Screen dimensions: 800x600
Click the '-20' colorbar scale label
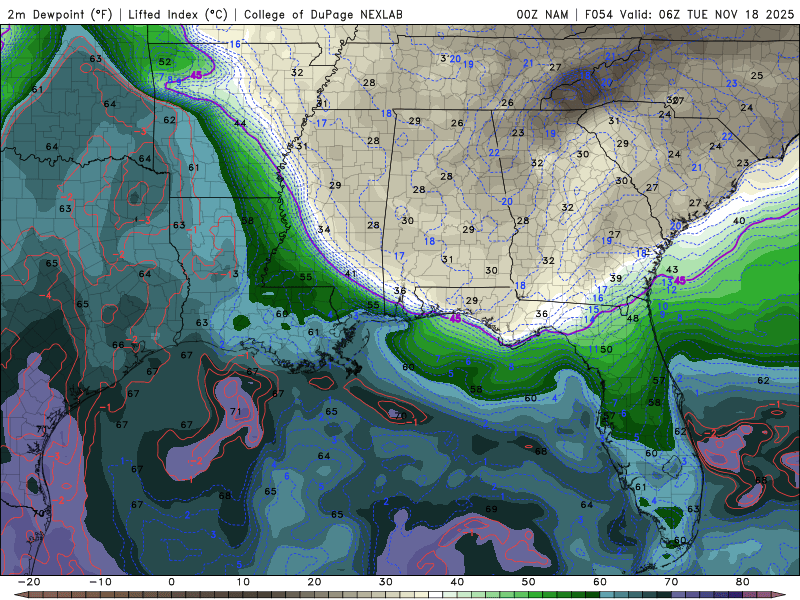(x=29, y=582)
